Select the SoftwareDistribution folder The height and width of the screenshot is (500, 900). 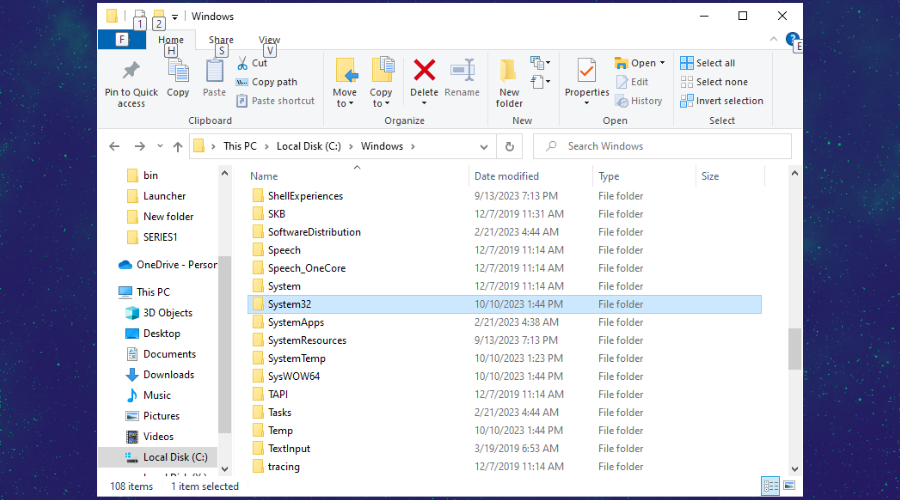click(505, 232)
